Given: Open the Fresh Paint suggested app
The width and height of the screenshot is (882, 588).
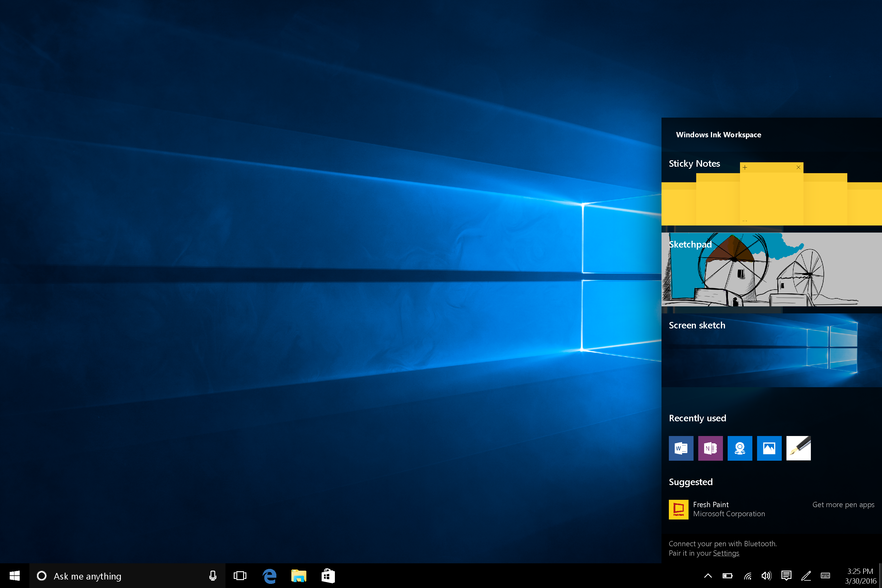Looking at the screenshot, I should coord(679,509).
